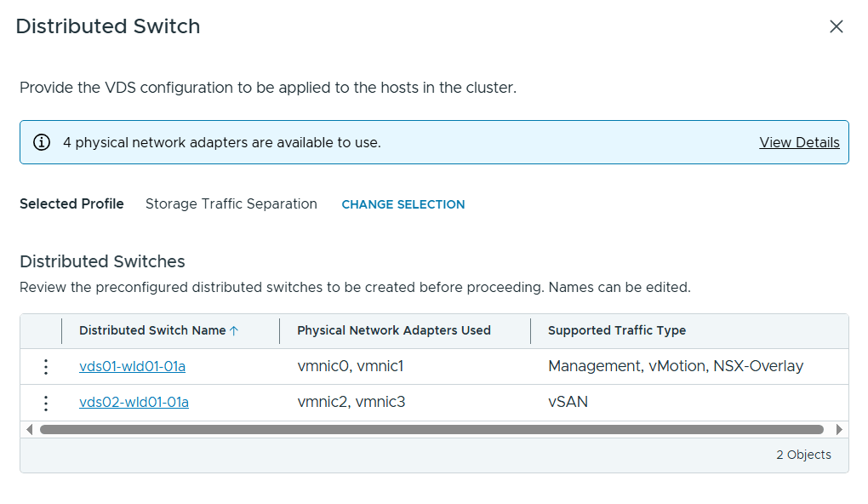The height and width of the screenshot is (504, 868).
Task: Click Management, vMotion, NSX-Overlay traffic cell
Action: [x=675, y=367]
